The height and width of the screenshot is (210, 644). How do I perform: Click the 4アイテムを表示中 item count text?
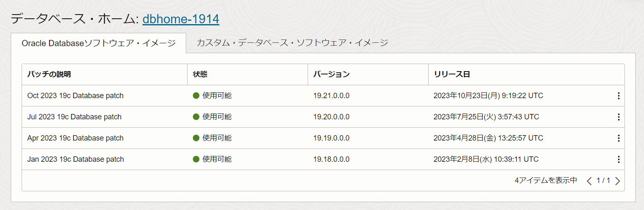coord(545,180)
